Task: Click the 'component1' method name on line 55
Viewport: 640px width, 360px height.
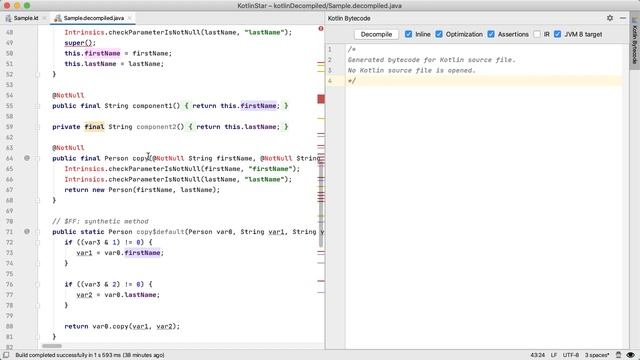Action: [152, 106]
